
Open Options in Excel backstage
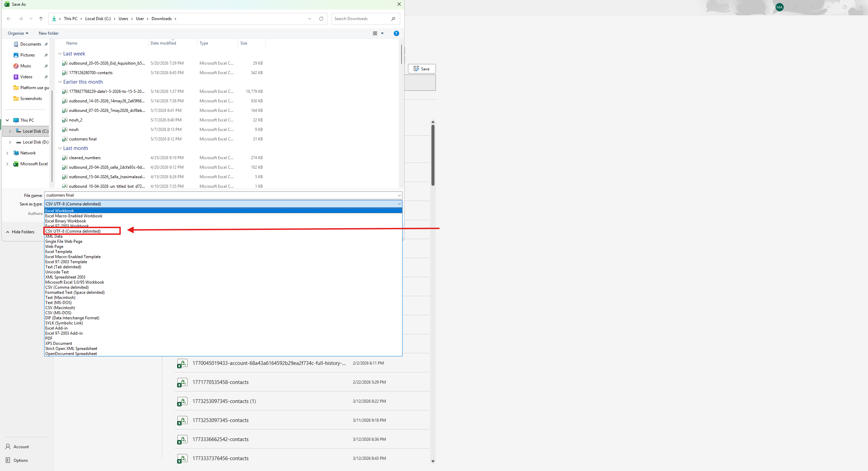pyautogui.click(x=17, y=460)
